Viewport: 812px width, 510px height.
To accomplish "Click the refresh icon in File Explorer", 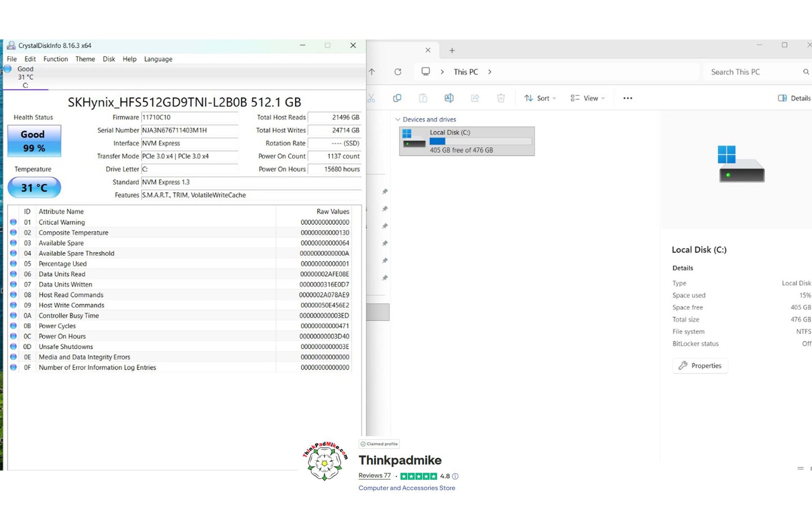I will 398,72.
